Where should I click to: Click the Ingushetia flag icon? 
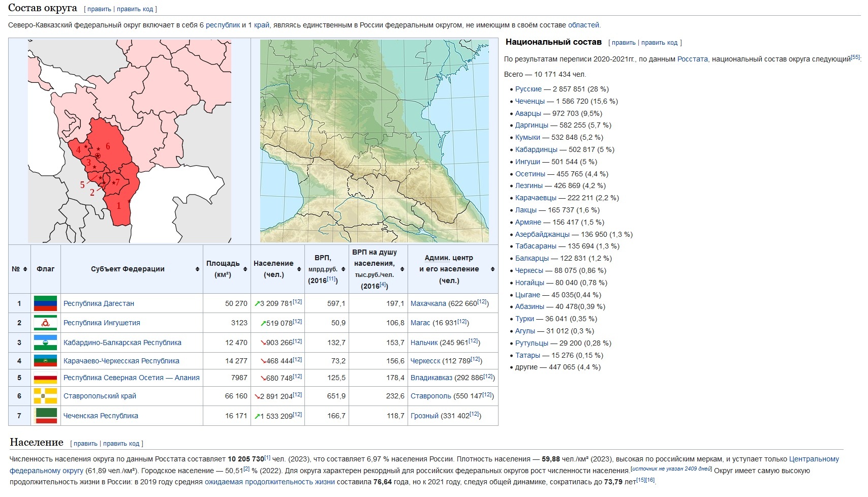(45, 323)
